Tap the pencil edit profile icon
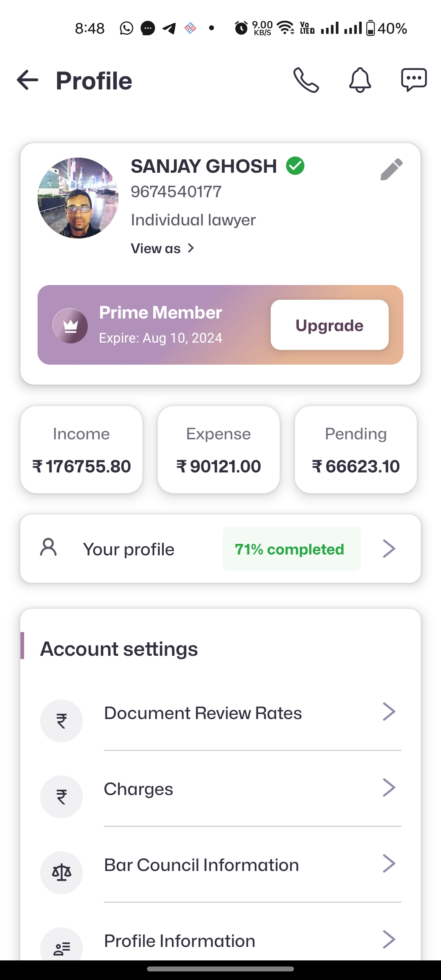This screenshot has width=441, height=980. (x=391, y=169)
